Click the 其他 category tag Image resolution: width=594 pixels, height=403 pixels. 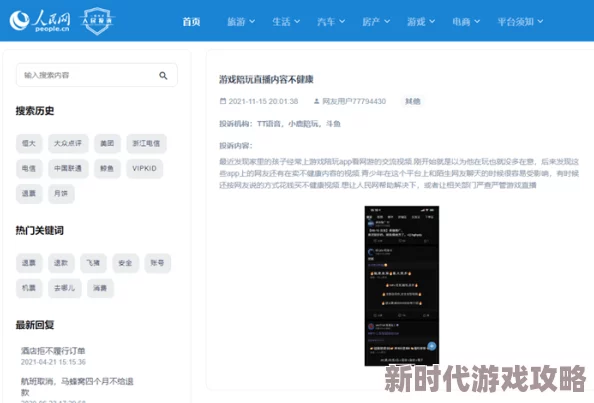tap(413, 101)
